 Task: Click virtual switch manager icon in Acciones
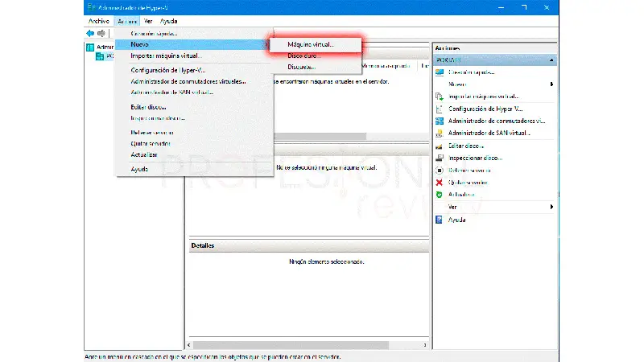click(x=440, y=121)
